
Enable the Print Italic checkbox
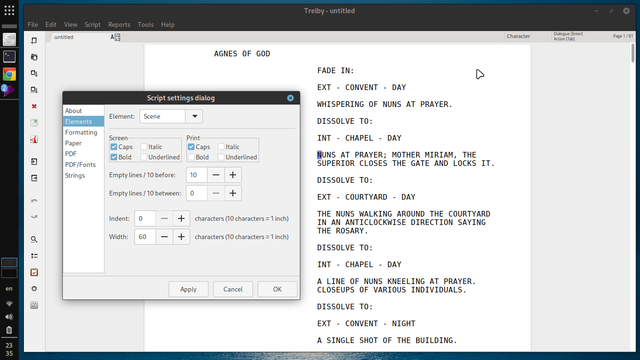pyautogui.click(x=221, y=147)
